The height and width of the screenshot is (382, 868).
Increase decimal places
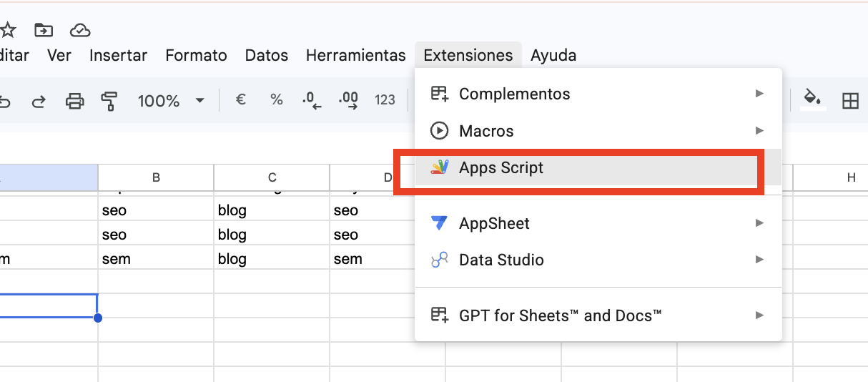[348, 100]
